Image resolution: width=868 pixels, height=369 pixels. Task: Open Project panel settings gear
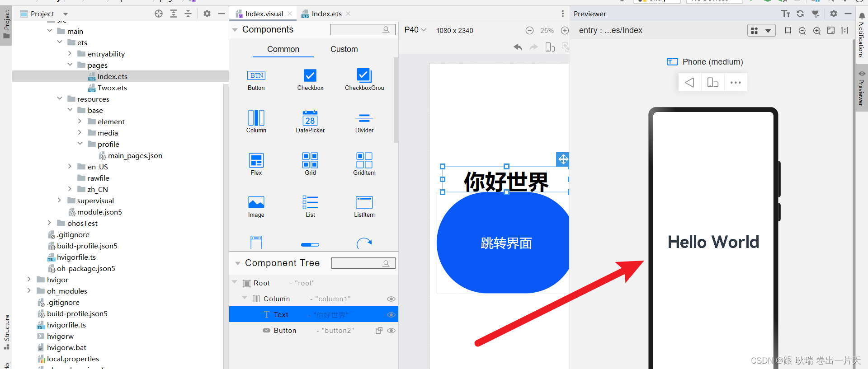[x=207, y=14]
